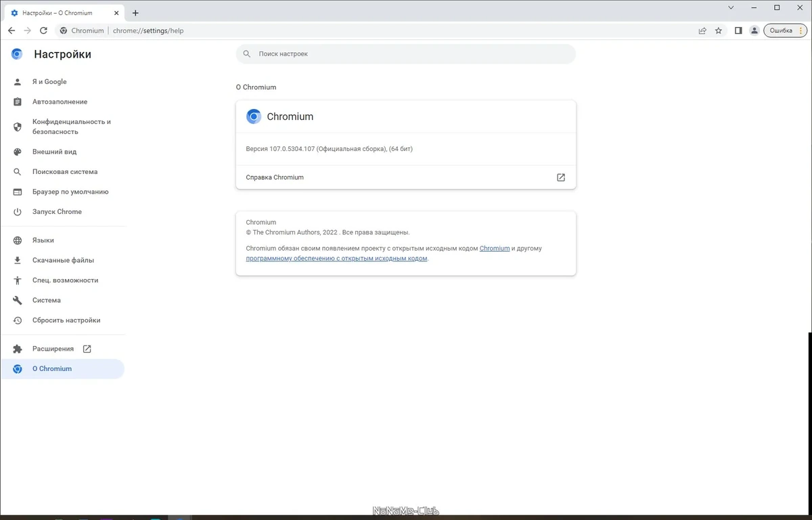Screen dimensions: 812x520
Task: Click the share page icon in address bar
Action: (x=702, y=30)
